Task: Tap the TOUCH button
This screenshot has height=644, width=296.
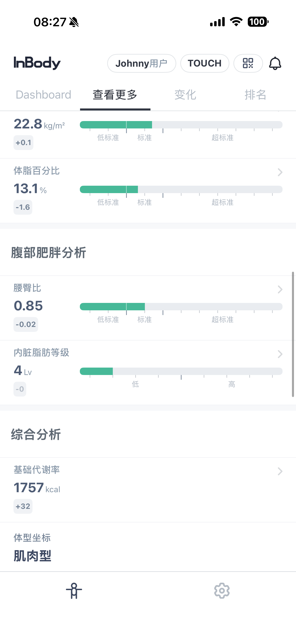Action: pyautogui.click(x=205, y=63)
